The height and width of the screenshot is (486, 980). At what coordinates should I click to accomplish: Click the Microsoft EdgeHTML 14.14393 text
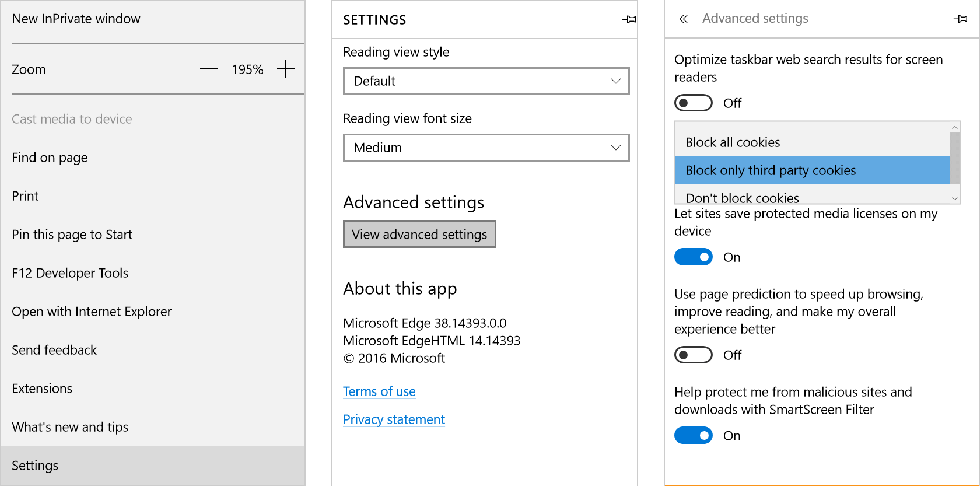[432, 341]
